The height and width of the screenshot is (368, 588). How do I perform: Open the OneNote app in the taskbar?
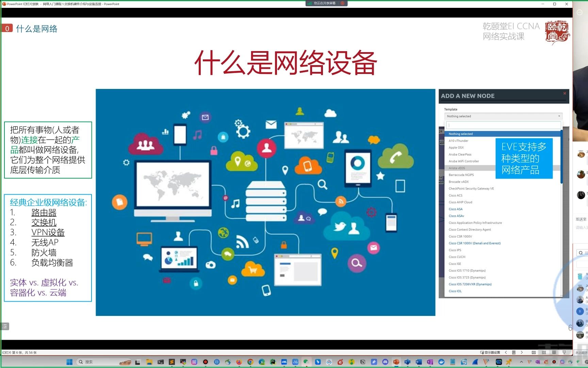(x=430, y=362)
